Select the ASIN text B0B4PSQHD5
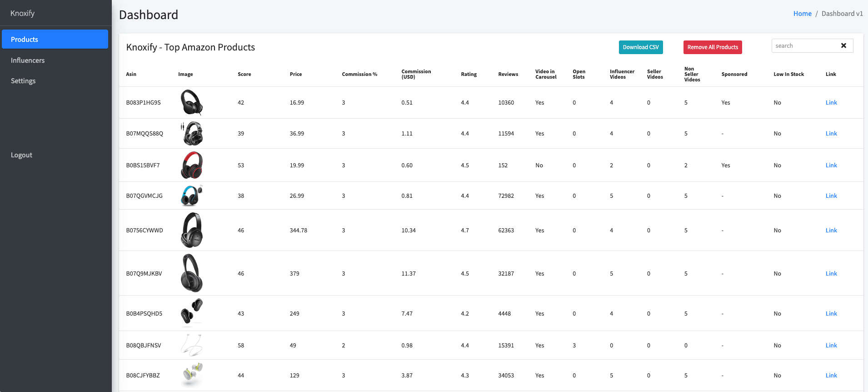The image size is (868, 392). click(x=144, y=313)
